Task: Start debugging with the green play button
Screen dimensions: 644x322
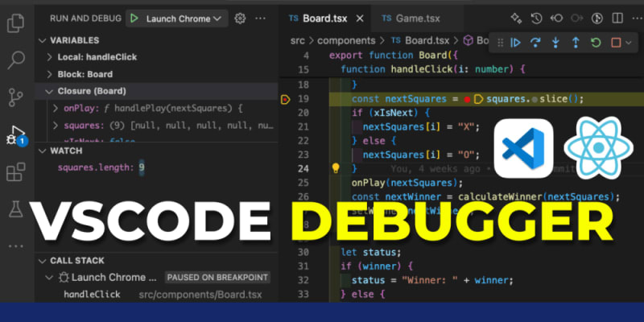Action: pos(134,19)
